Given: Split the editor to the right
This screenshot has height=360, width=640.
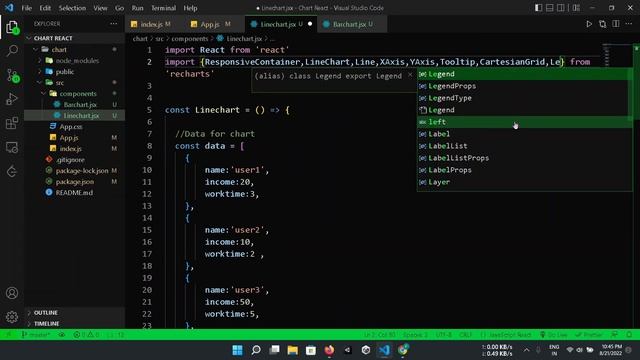Looking at the screenshot, I should click(616, 24).
